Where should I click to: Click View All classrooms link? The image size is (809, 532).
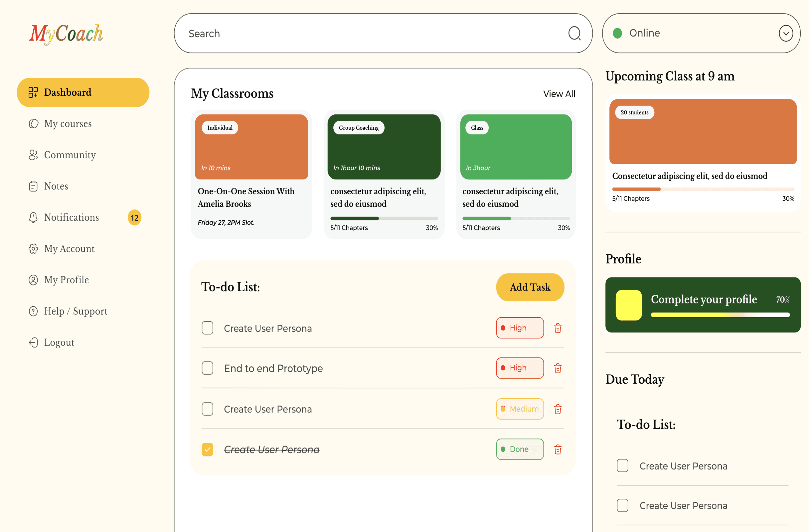point(559,94)
